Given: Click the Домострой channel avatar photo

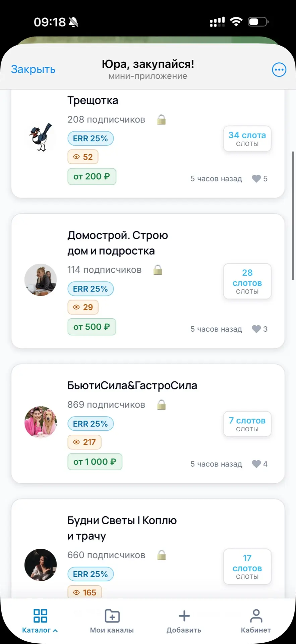Looking at the screenshot, I should coord(41,280).
